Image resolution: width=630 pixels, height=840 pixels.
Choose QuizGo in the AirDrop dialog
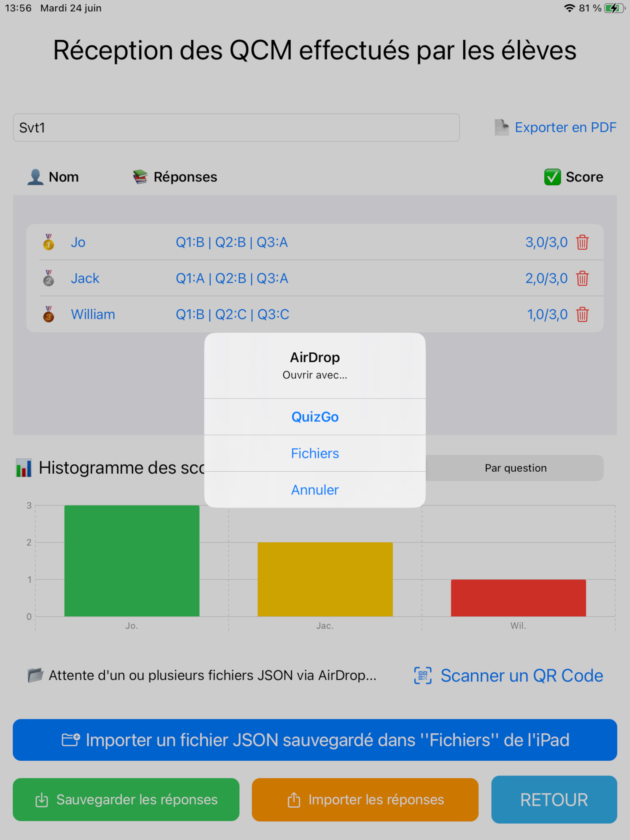[x=315, y=417]
